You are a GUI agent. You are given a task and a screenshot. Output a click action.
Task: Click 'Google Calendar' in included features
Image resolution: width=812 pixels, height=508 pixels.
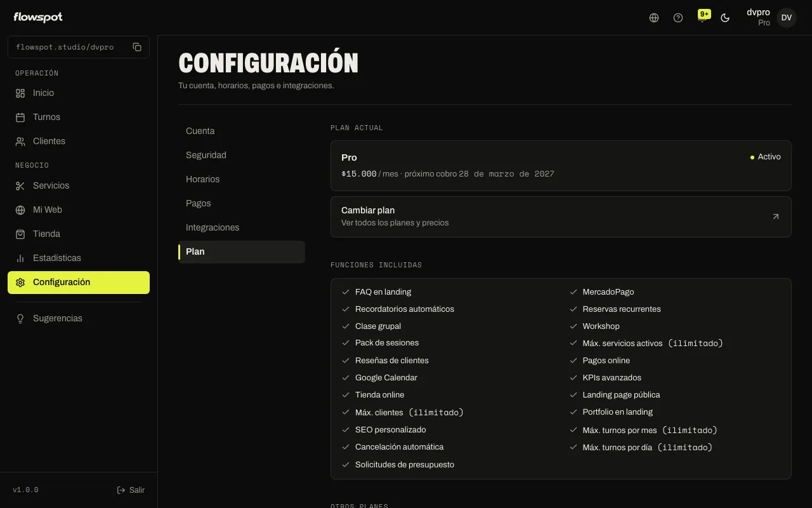click(x=386, y=378)
